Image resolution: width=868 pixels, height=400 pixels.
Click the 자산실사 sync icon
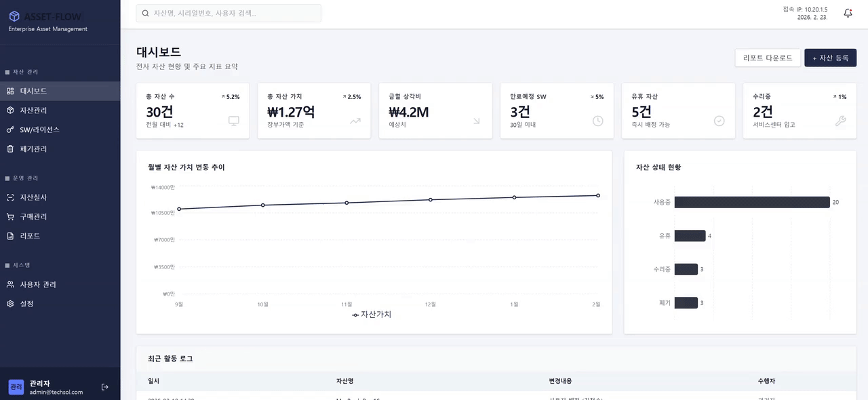9,197
